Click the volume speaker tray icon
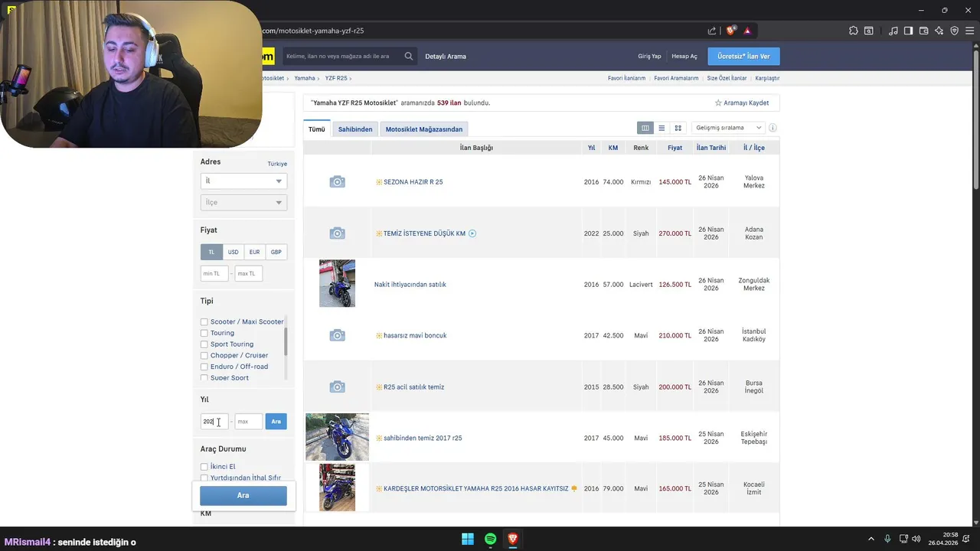The width and height of the screenshot is (980, 551). (916, 539)
